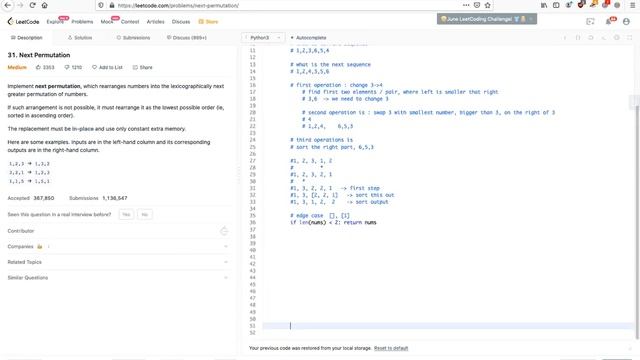Image resolution: width=640 pixels, height=360 pixels.
Task: Switch to the Discuss (999+) tab
Action: click(187, 38)
